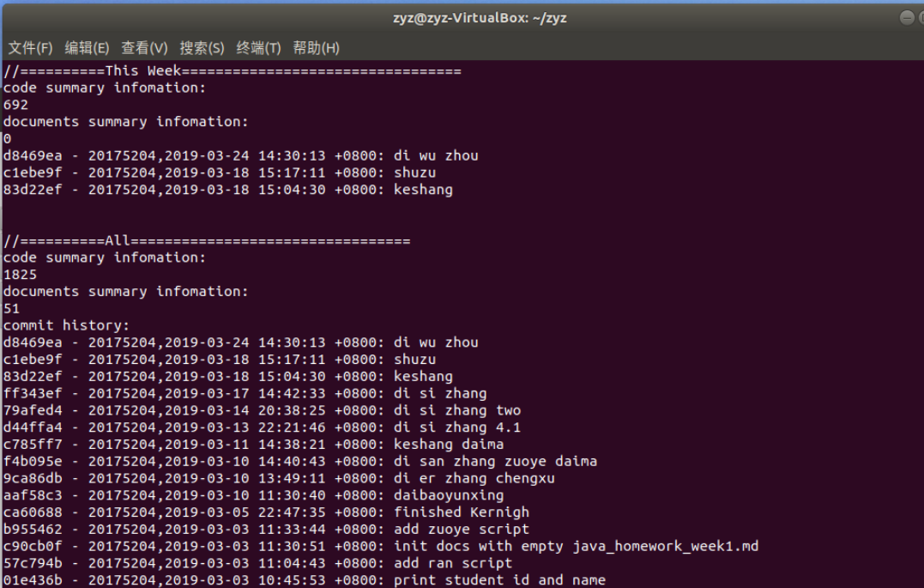Click the "commit history:" line
Image resolution: width=924 pixels, height=588 pixels.
[66, 325]
